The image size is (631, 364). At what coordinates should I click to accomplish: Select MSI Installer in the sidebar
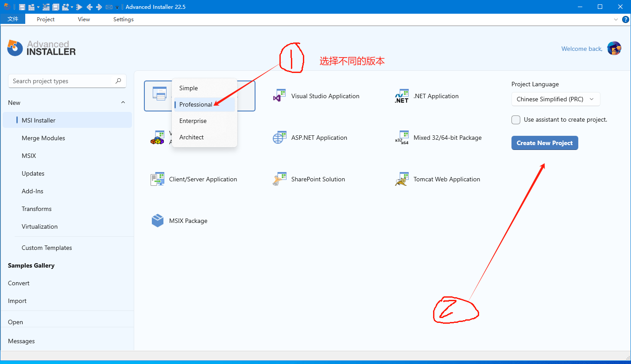[x=67, y=120]
